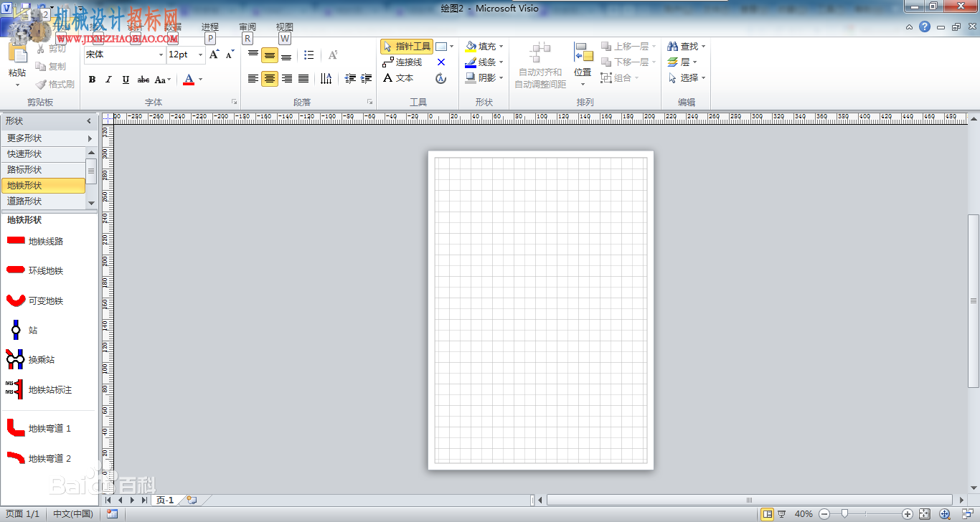Insert a new page with the tab icon

pos(192,500)
